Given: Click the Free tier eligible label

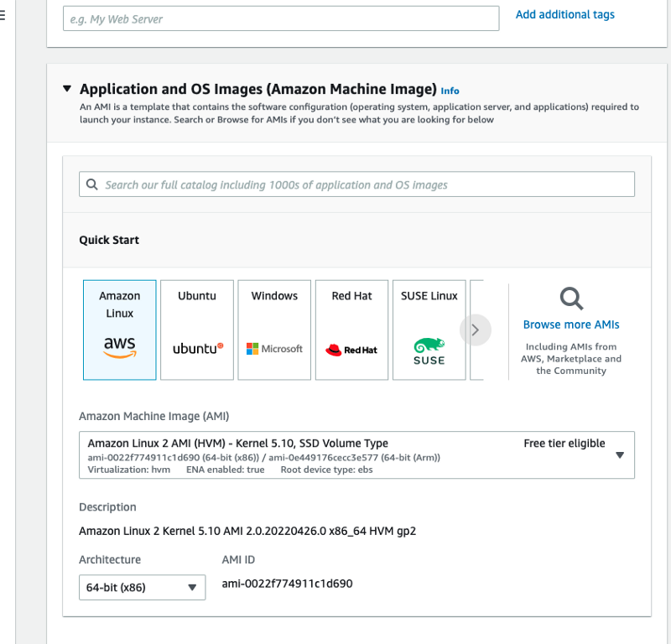Looking at the screenshot, I should (x=564, y=444).
